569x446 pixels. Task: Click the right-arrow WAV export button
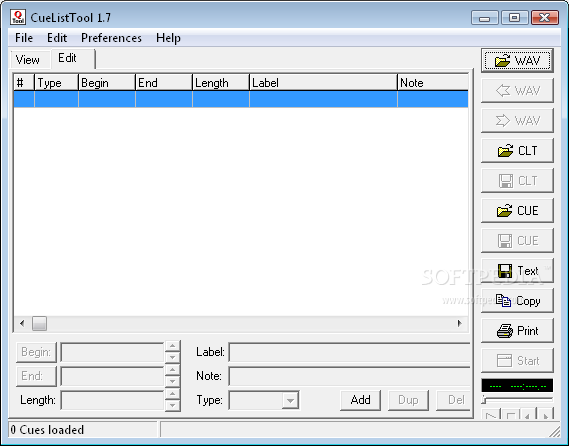coord(517,120)
